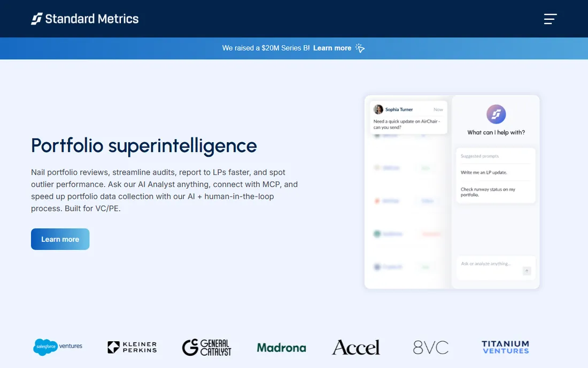This screenshot has height=368, width=588.
Task: Click Sophia Turner's avatar in notification
Action: click(x=378, y=109)
